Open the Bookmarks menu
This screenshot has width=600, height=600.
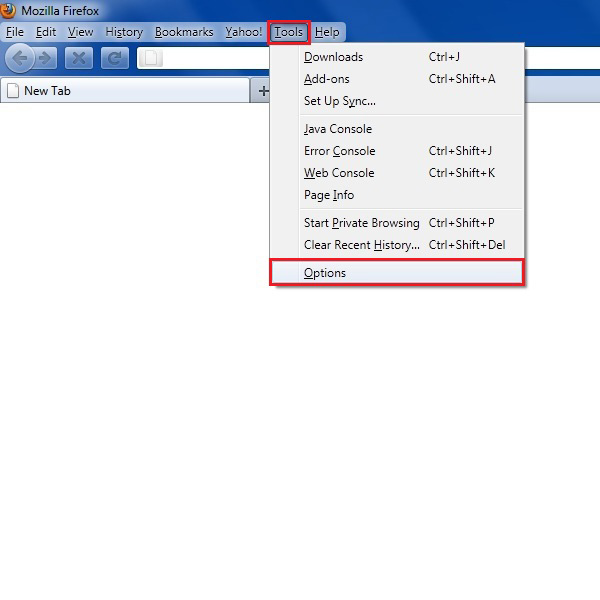click(x=184, y=32)
